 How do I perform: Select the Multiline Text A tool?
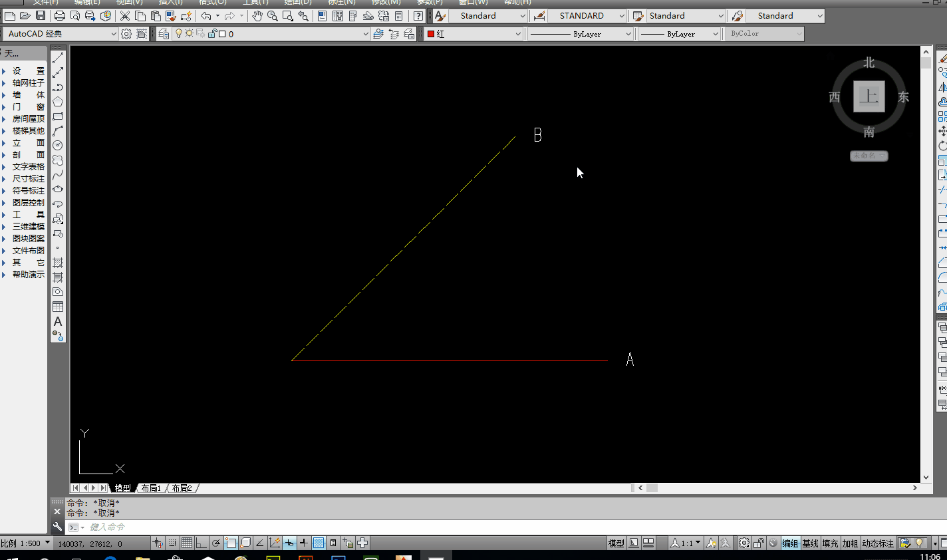click(x=58, y=321)
